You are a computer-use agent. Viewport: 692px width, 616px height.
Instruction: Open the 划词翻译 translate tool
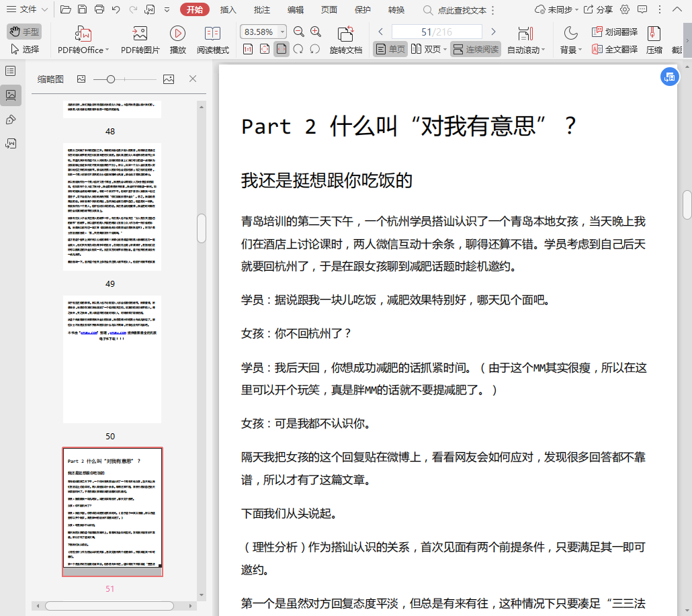(615, 32)
